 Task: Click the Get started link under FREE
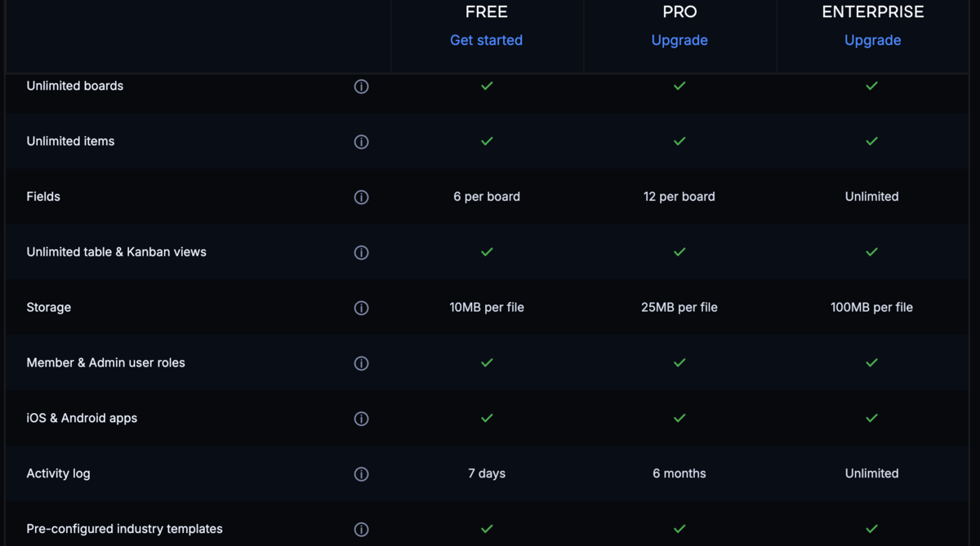486,40
